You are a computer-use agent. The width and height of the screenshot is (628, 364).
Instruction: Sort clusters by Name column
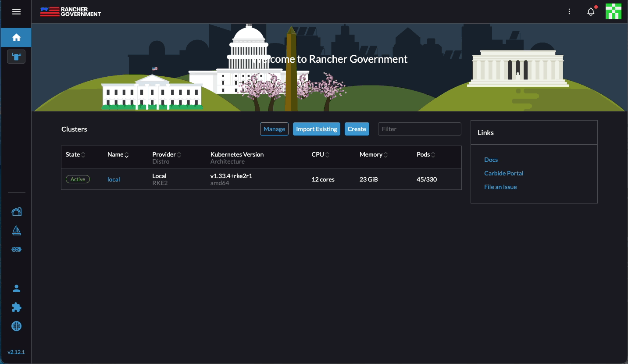click(118, 155)
